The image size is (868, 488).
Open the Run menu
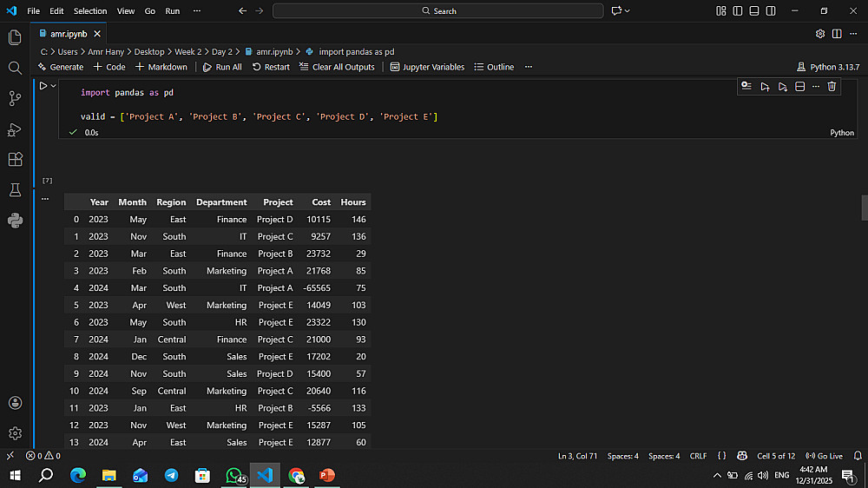(173, 11)
